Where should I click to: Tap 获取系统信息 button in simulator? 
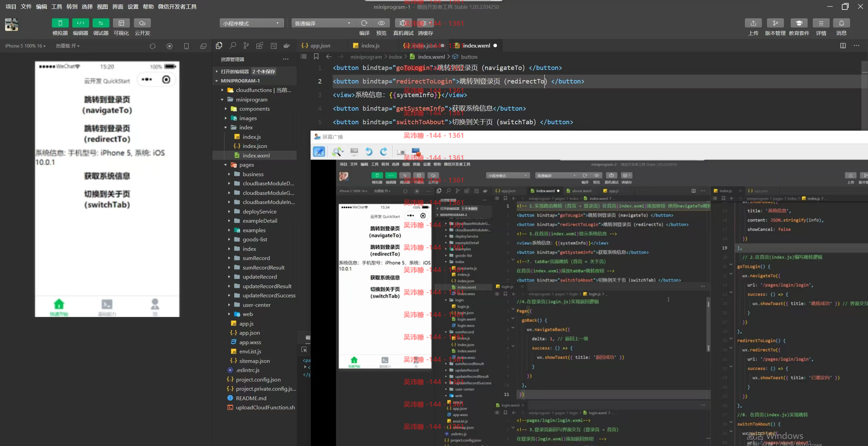click(107, 176)
